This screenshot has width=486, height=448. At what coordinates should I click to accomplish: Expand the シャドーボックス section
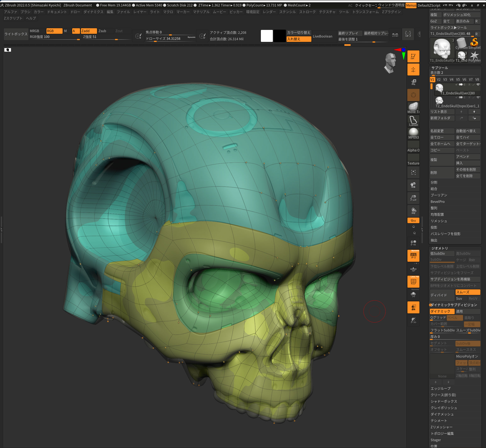tap(443, 402)
